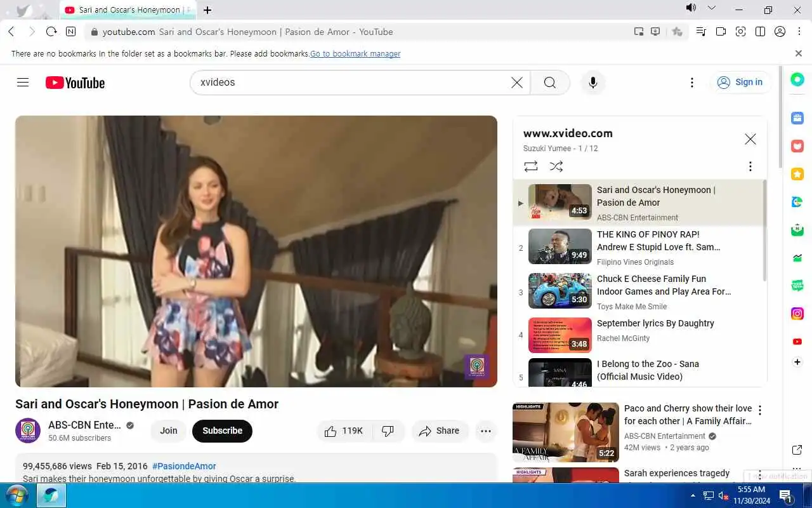
Task: Open the yellow star sidebar icon
Action: click(797, 174)
